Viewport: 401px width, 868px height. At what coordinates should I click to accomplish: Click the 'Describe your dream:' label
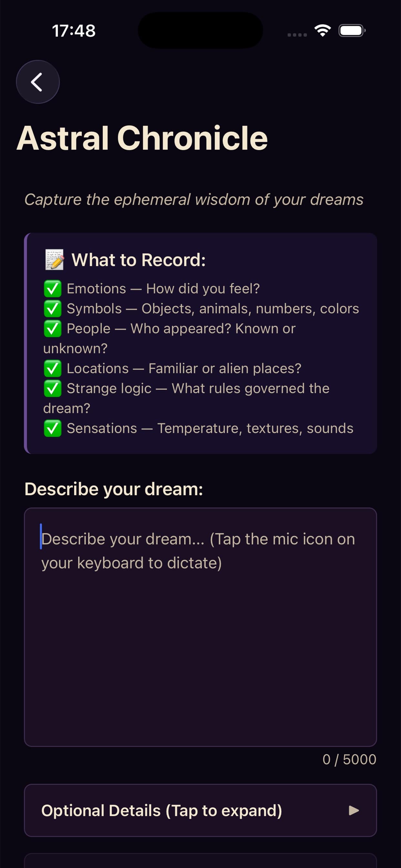[114, 489]
